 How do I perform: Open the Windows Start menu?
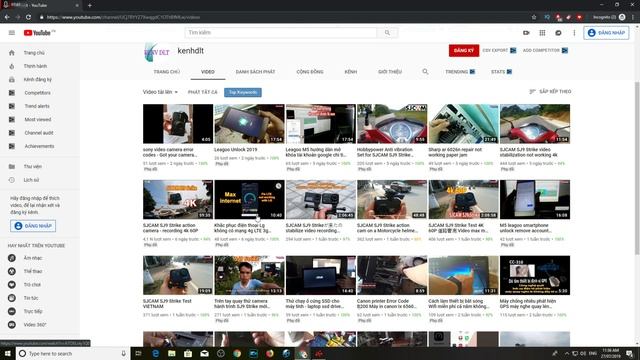click(x=7, y=353)
